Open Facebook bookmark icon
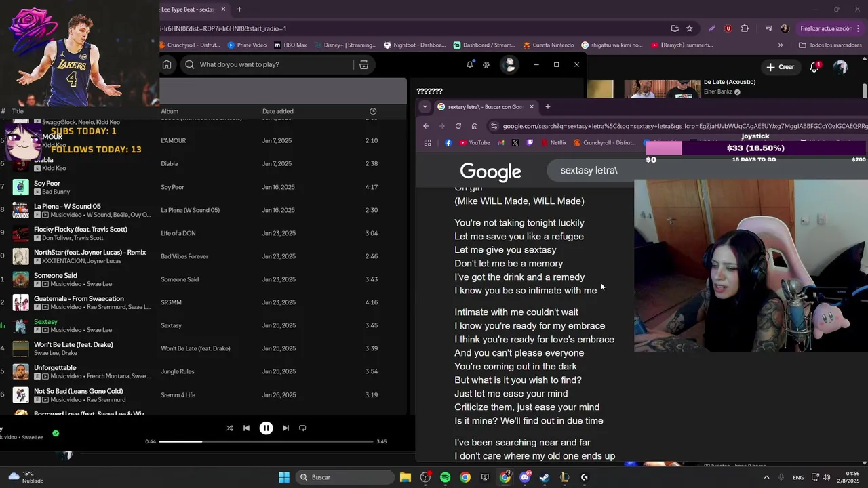The height and width of the screenshot is (488, 868). click(x=448, y=143)
